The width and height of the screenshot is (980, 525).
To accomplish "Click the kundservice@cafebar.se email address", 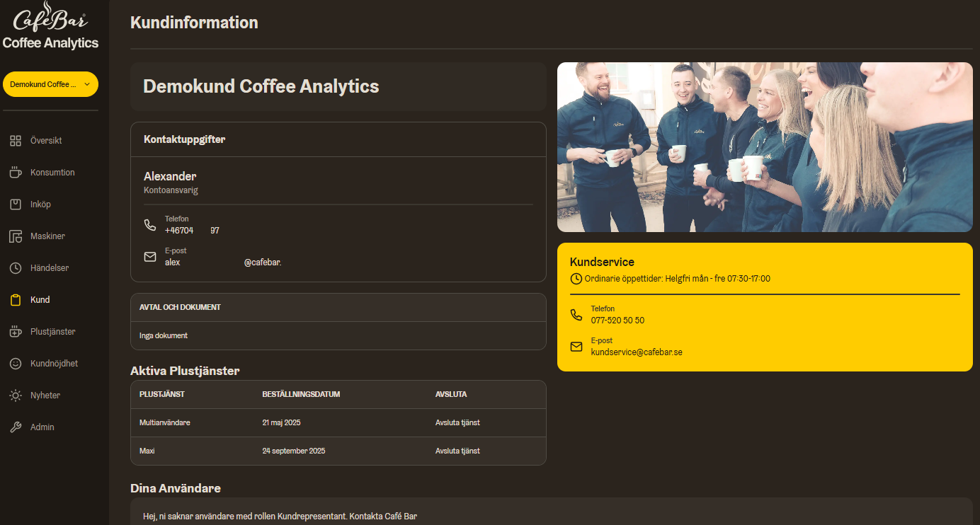I will (x=636, y=352).
